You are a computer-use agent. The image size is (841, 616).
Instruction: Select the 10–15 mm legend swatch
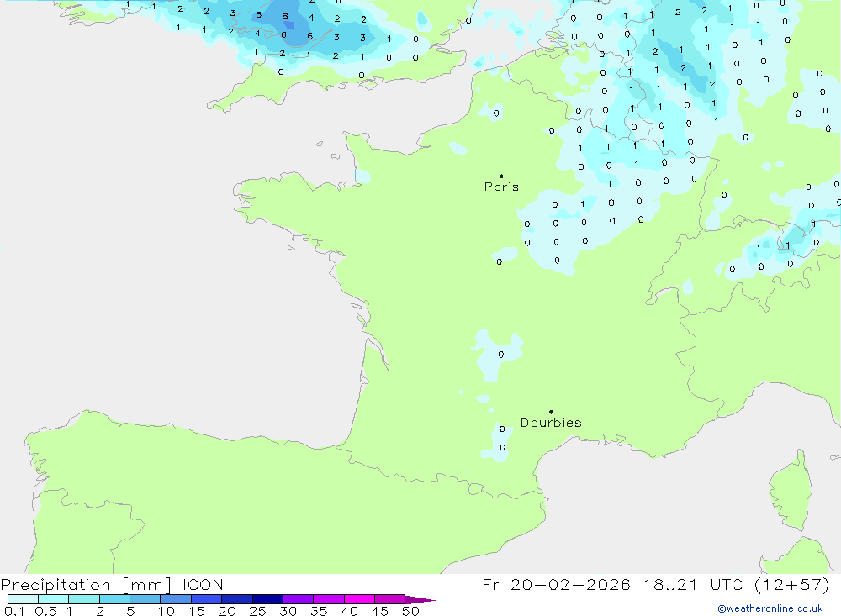coord(176,599)
